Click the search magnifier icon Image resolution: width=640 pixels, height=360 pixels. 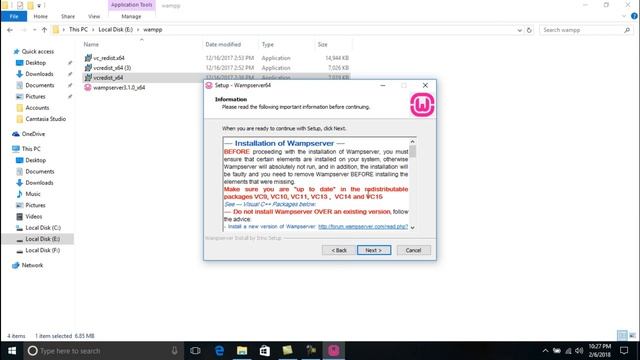click(627, 30)
